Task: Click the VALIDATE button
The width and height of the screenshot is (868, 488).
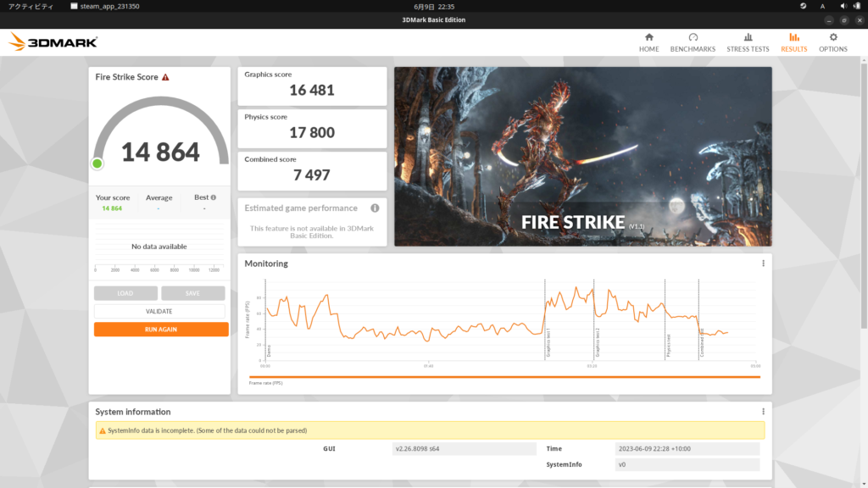Action: pos(159,312)
